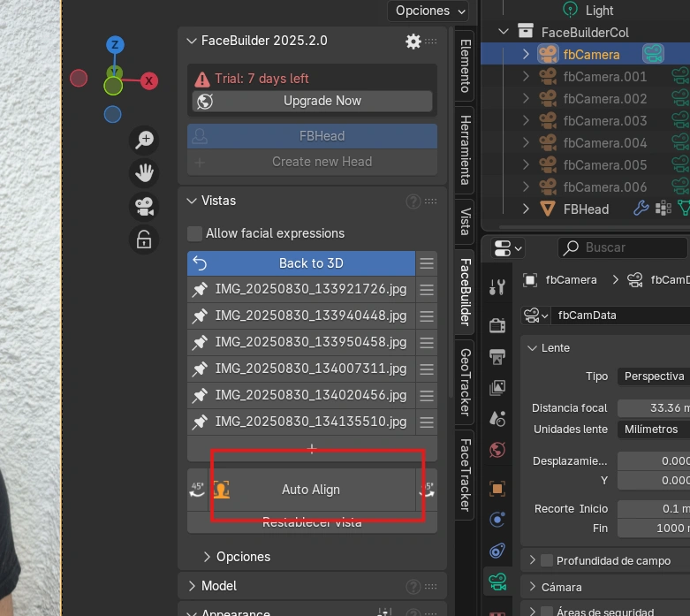Open the fbCamData datablock browse dropdown
The height and width of the screenshot is (616, 690).
click(535, 316)
